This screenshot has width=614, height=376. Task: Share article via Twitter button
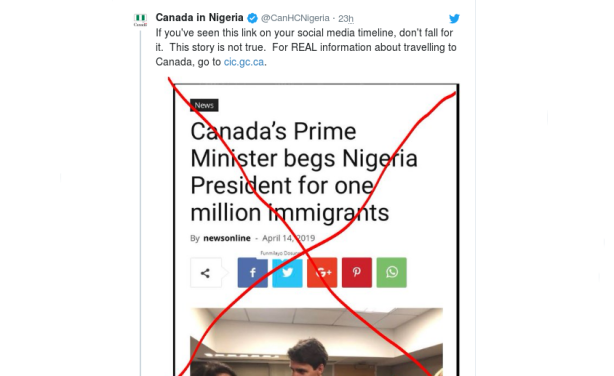pyautogui.click(x=287, y=273)
